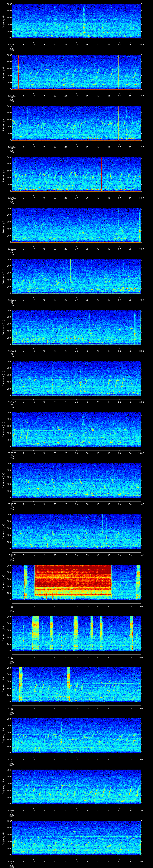Click the 20:12:00 start time label

point(12,606)
